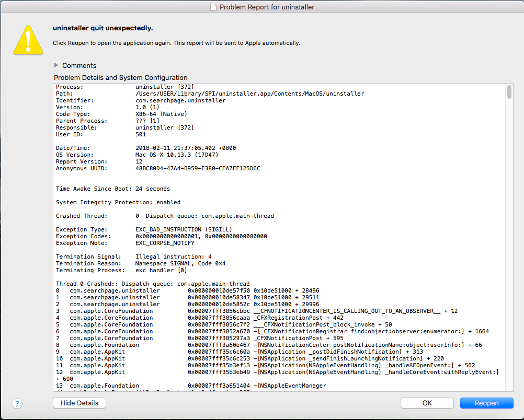Click the 'Problem Report for uninstaller' window title

(267, 7)
